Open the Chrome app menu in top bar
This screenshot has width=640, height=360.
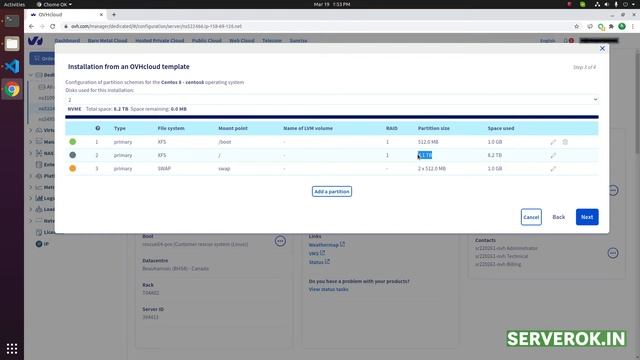(x=54, y=4)
